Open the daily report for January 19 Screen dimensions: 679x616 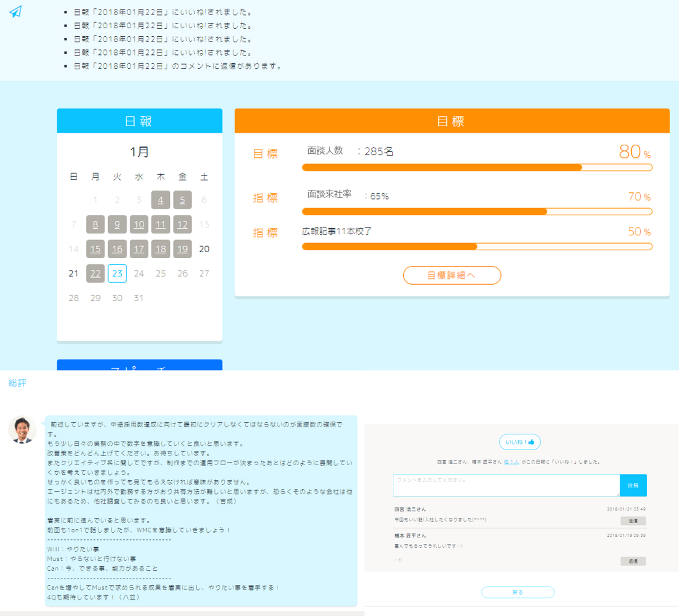(x=182, y=249)
